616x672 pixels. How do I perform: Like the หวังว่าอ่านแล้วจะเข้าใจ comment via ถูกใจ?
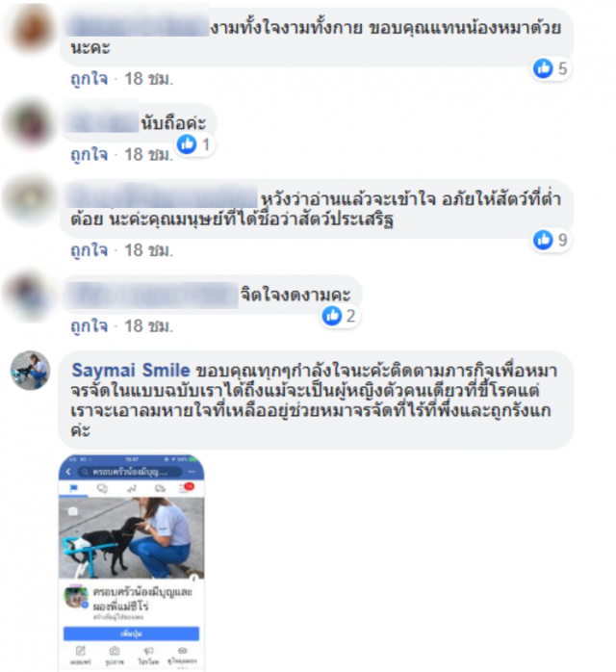point(90,250)
